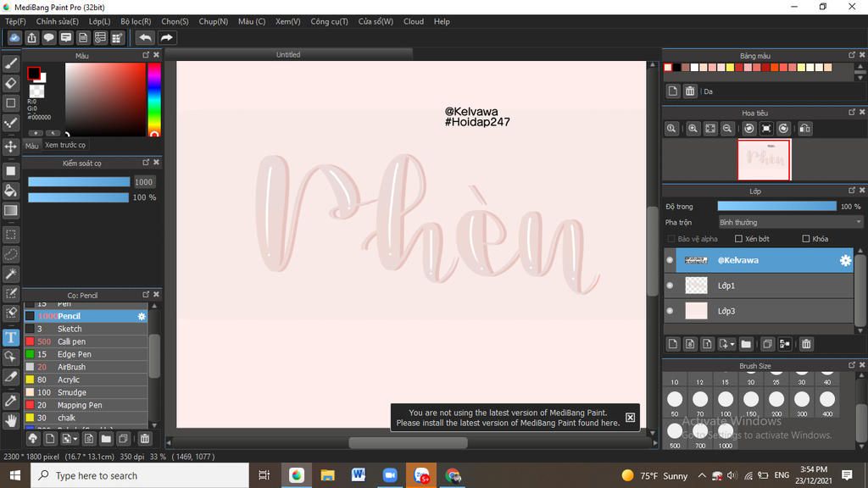Enable the Khóa lock checkbox
This screenshot has height=488, width=868.
[x=806, y=238]
